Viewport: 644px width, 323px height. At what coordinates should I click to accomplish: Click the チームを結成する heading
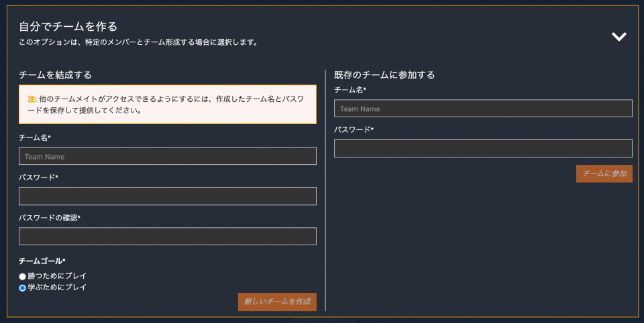coord(56,74)
